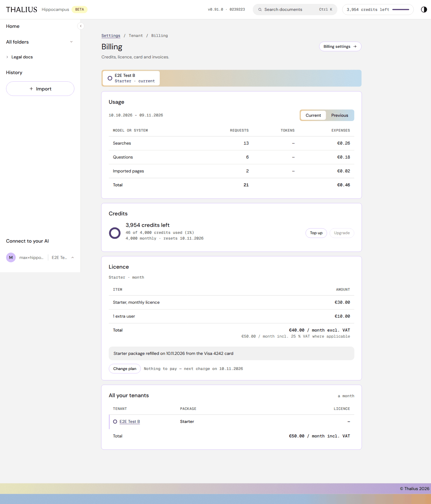The width and height of the screenshot is (431, 504).
Task: Open the account switcher chevron
Action: click(73, 257)
